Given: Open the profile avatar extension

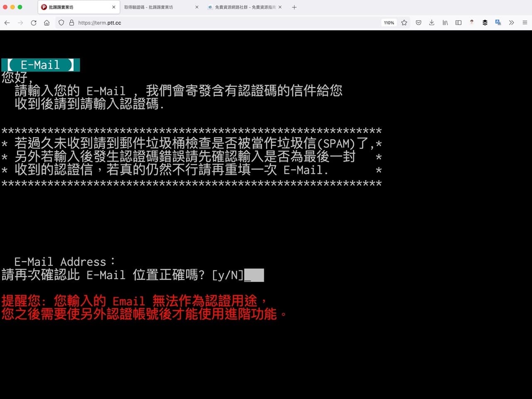Looking at the screenshot, I should (472, 22).
